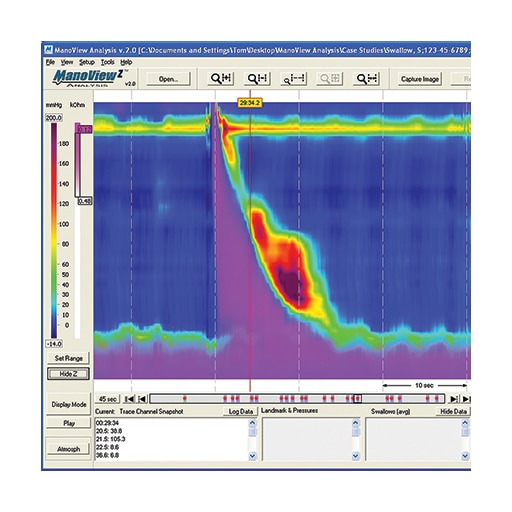512x512 pixels.
Task: Open the Tools menu
Action: pyautogui.click(x=108, y=62)
